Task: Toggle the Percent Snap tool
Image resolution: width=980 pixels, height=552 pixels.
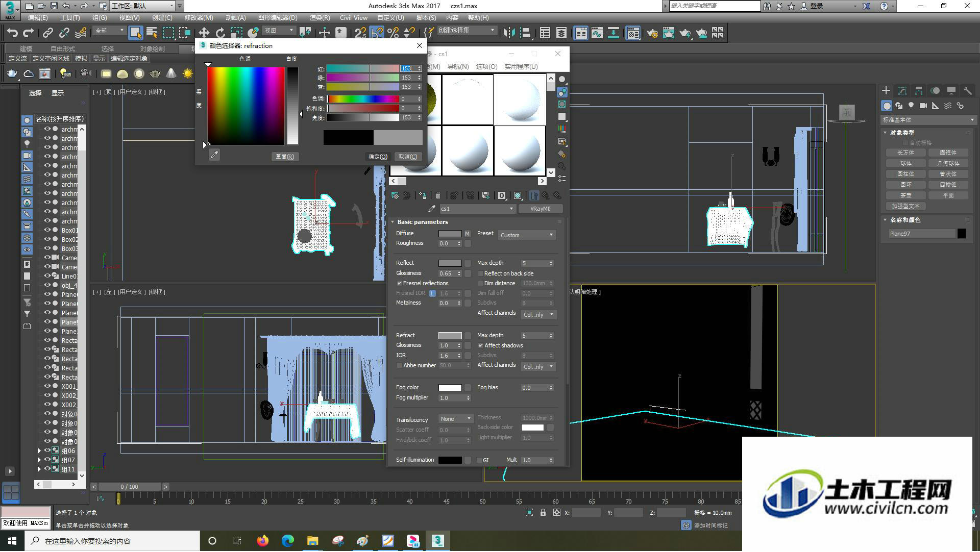Action: point(393,33)
